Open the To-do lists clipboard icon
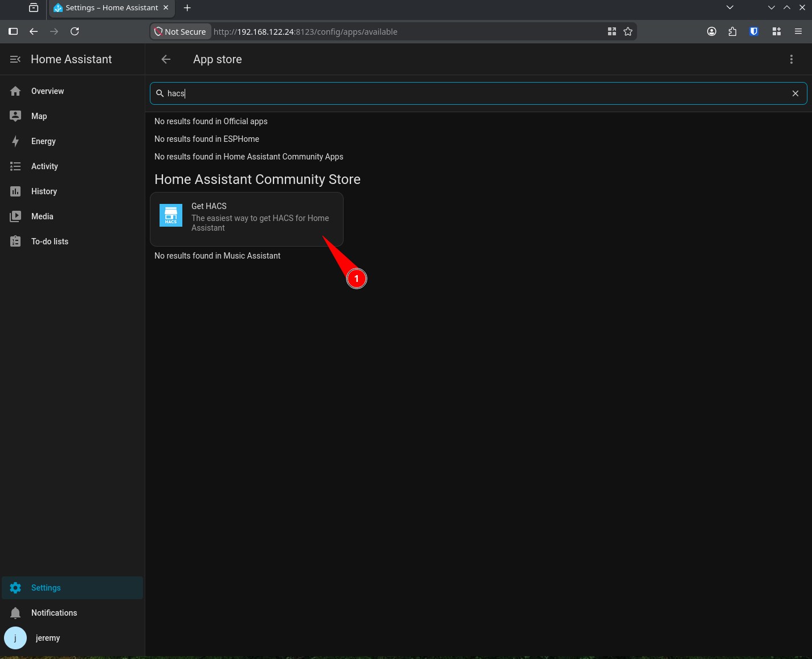 [x=15, y=242]
